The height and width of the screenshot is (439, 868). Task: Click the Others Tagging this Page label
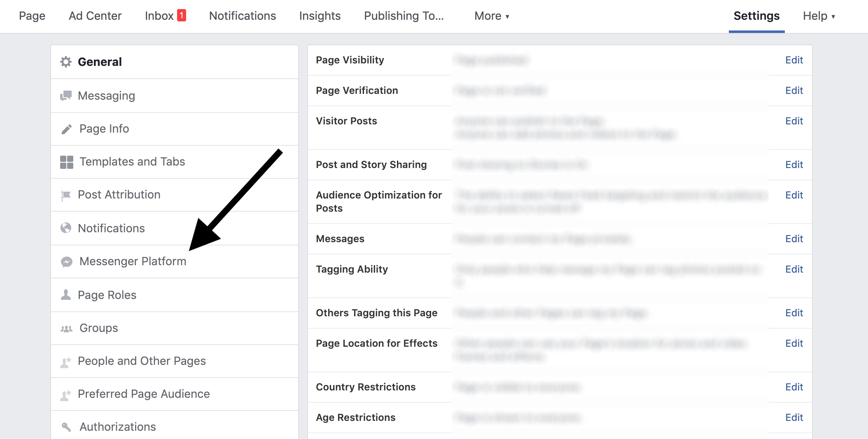click(377, 313)
